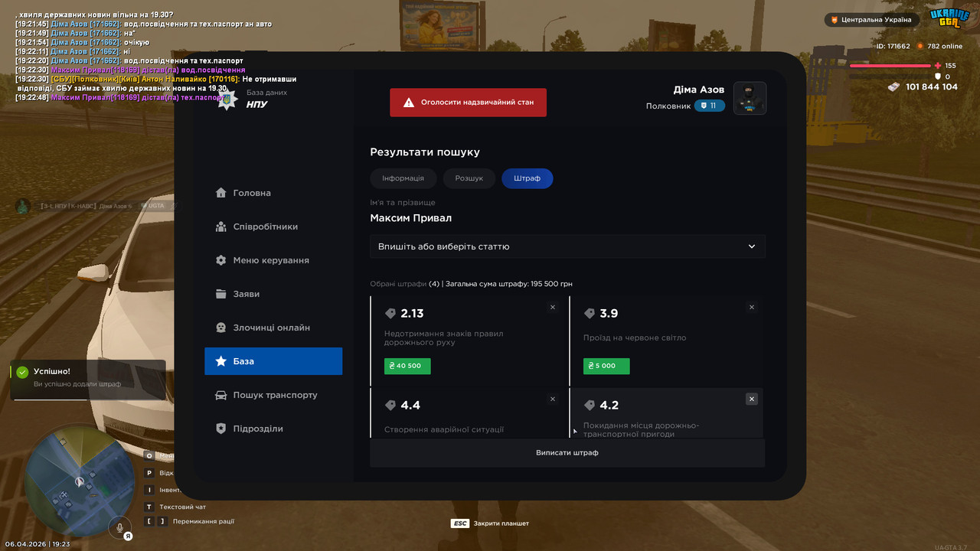Click Оголосити надзвичайний стан button
This screenshot has width=980, height=551.
[469, 103]
